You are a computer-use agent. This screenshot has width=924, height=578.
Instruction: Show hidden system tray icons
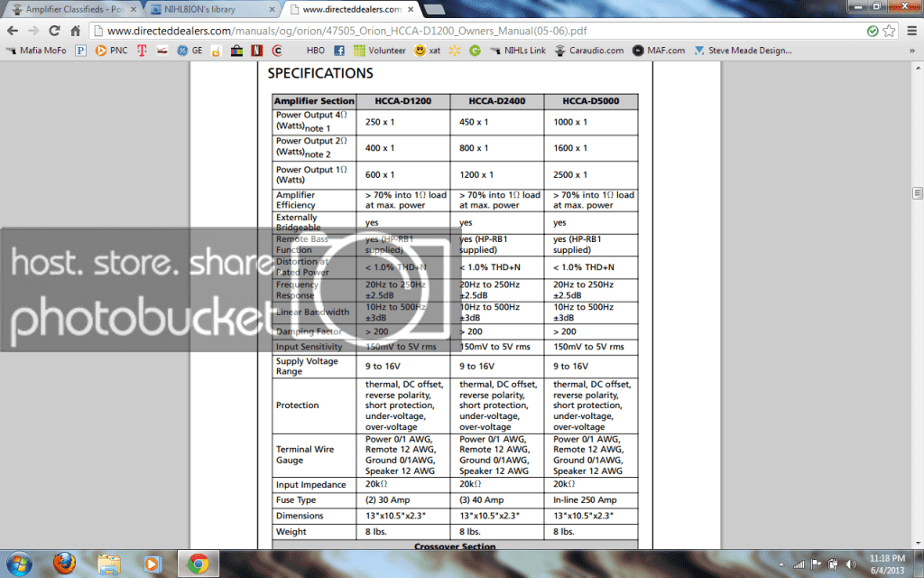point(781,564)
